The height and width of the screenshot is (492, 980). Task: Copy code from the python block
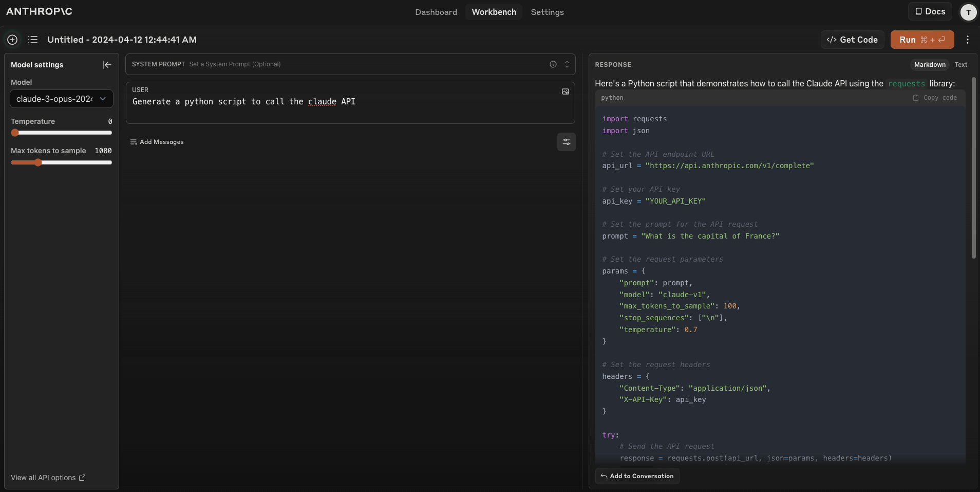click(x=935, y=98)
